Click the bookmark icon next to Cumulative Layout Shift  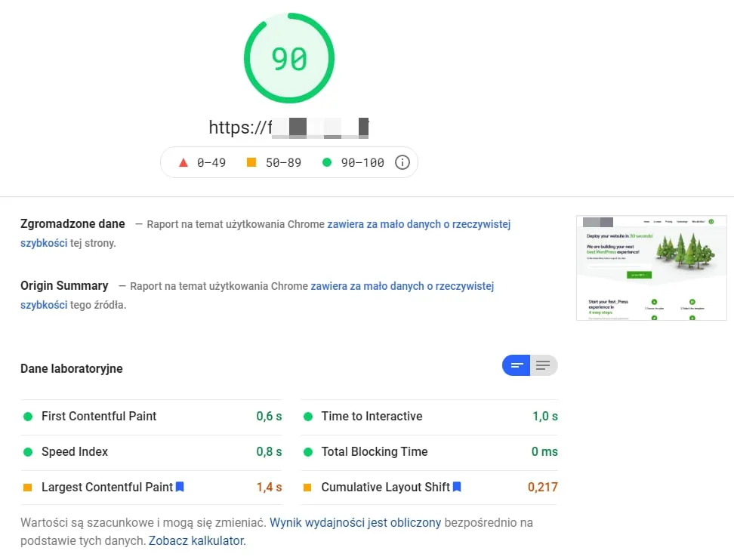[457, 487]
